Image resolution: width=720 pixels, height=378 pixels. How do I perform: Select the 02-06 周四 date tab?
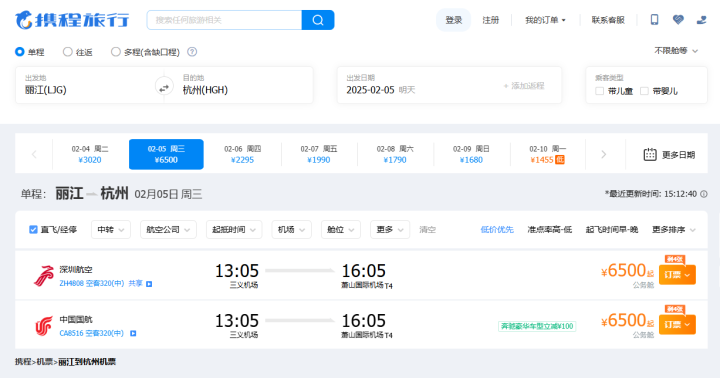tap(242, 154)
